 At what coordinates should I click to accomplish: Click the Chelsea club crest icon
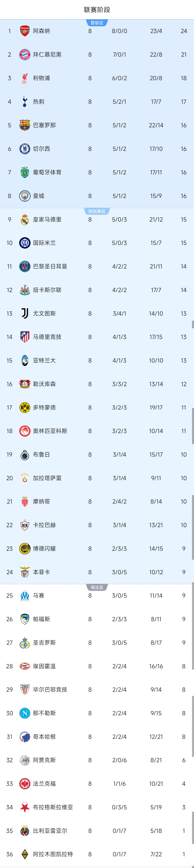tap(25, 149)
